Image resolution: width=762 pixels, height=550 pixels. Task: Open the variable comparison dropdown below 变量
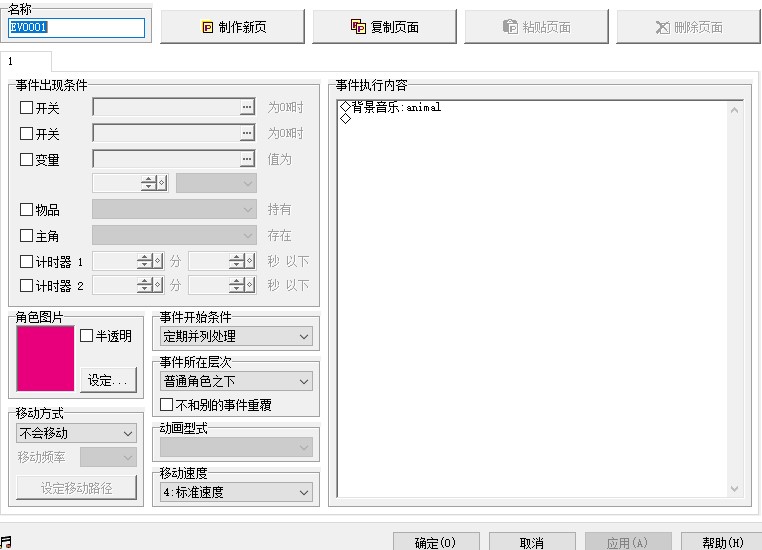[216, 183]
